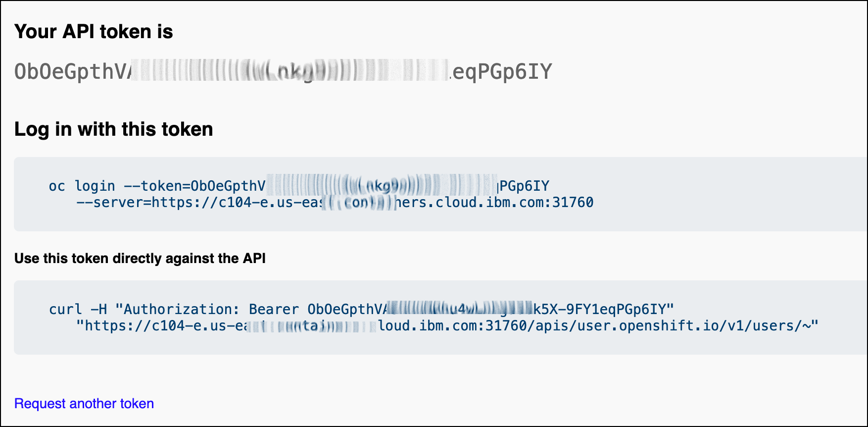Select Use this token directly against the API heading
This screenshot has height=427, width=868.
[140, 259]
